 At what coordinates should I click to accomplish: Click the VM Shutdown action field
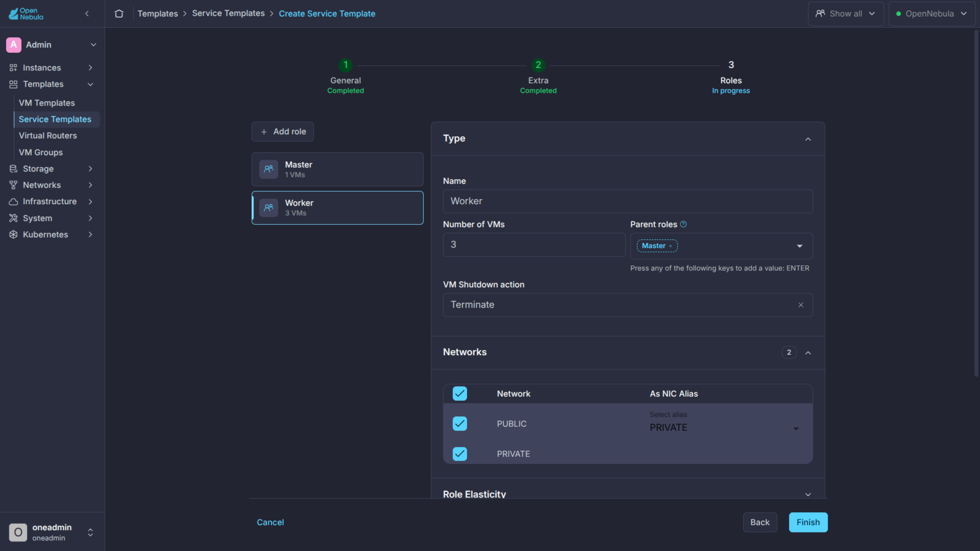click(628, 305)
